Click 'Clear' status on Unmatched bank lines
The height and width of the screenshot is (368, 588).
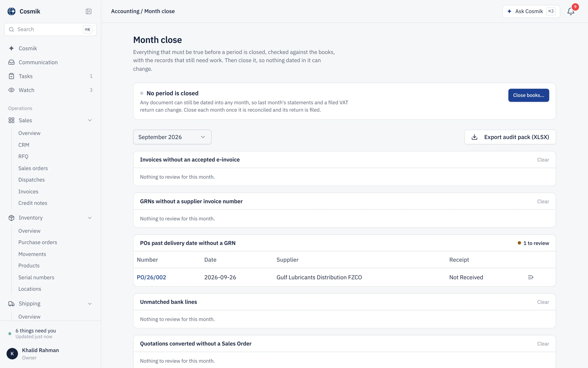point(543,302)
